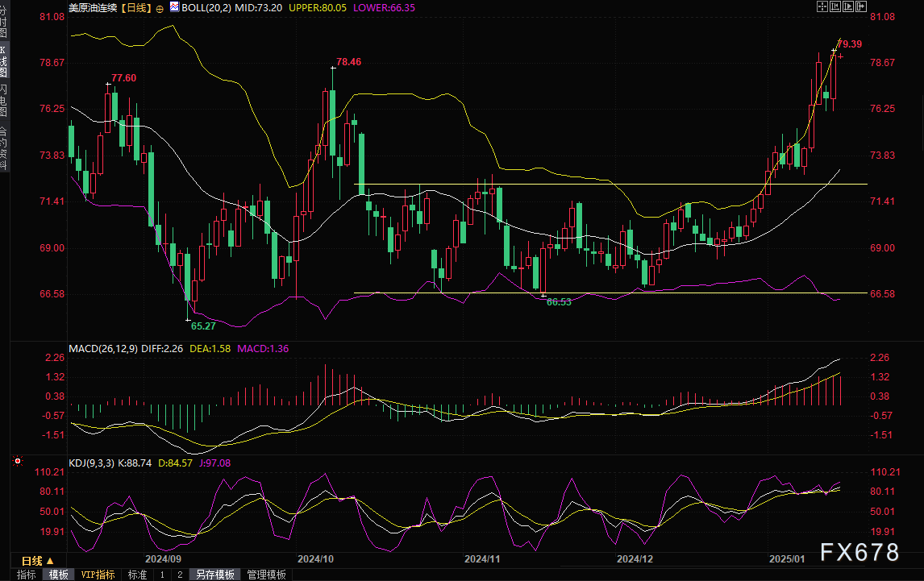
Task: Open 管理模板 template manager
Action: coord(266,575)
